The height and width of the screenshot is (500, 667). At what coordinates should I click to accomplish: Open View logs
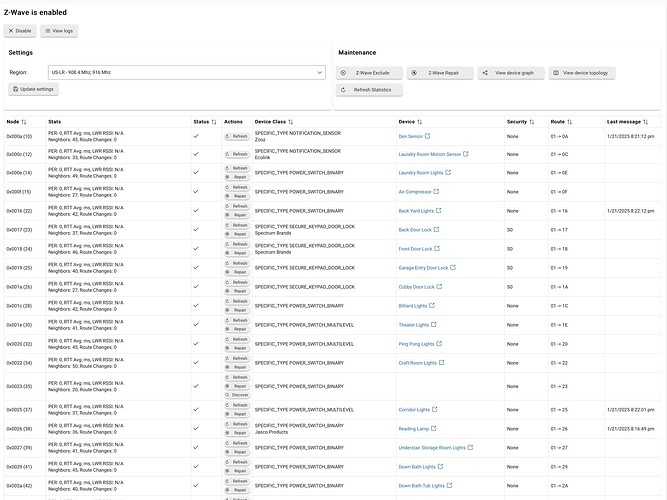59,31
